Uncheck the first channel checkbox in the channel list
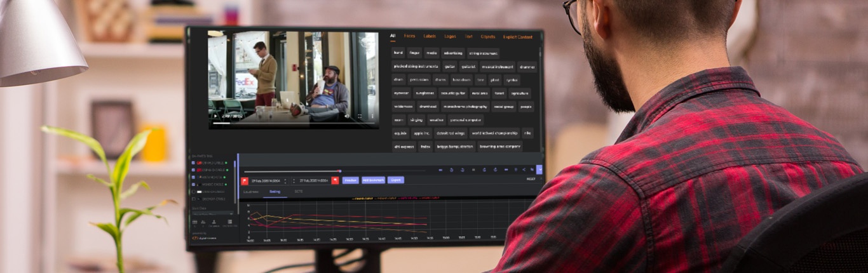 coord(193,163)
